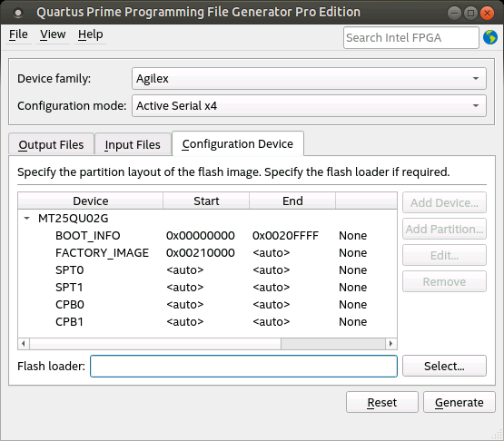Collapse the MT25QU02G device tree
Screen dimensions: 504x441
pos(27,219)
